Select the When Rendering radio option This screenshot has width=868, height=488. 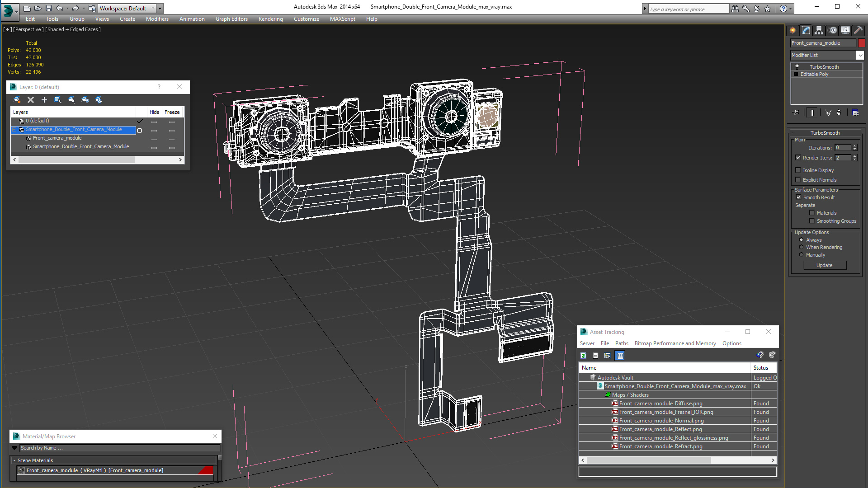click(801, 247)
